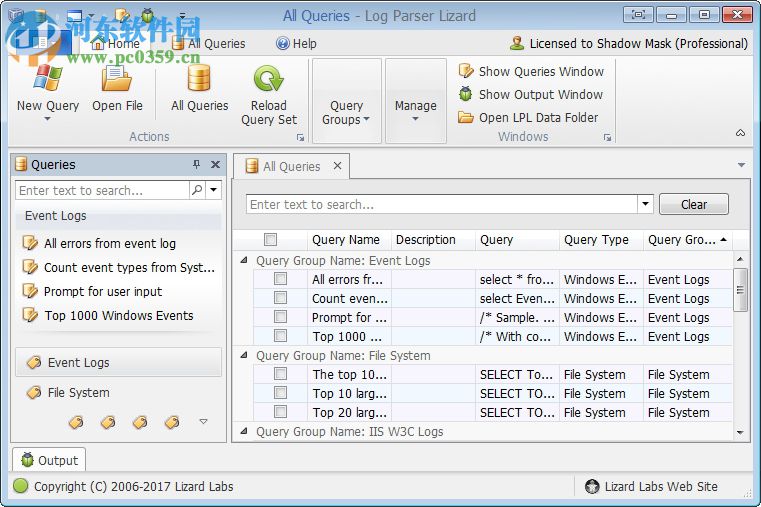Image resolution: width=761 pixels, height=507 pixels.
Task: Open All Queries from ribbon actions
Action: (x=199, y=89)
